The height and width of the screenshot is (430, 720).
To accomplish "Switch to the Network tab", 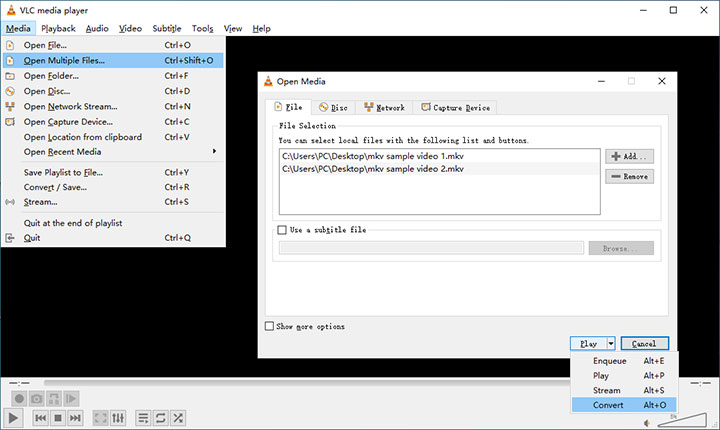I will coord(384,108).
